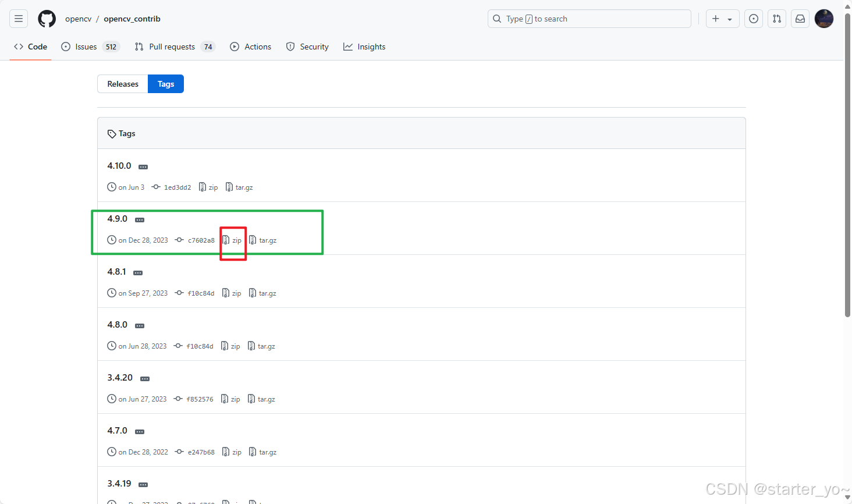Screen dimensions: 852x504
Task: Open commit 1ed3dd2
Action: pos(172,187)
